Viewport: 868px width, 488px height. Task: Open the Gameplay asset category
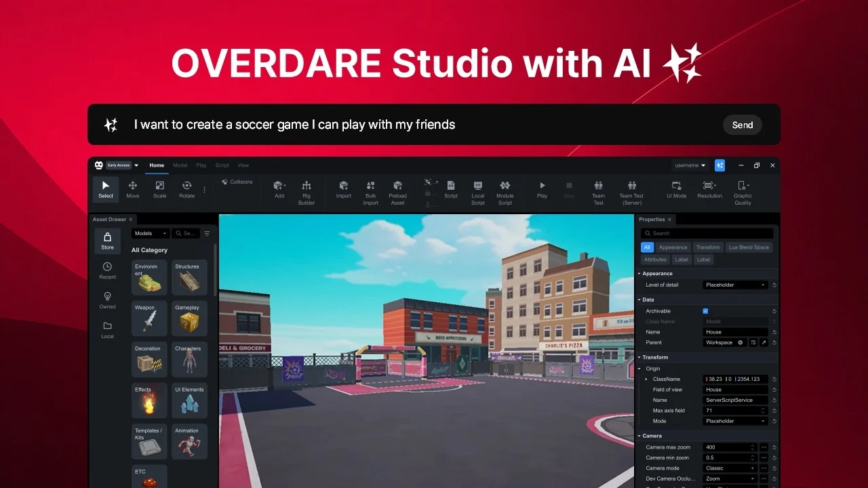coord(189,319)
